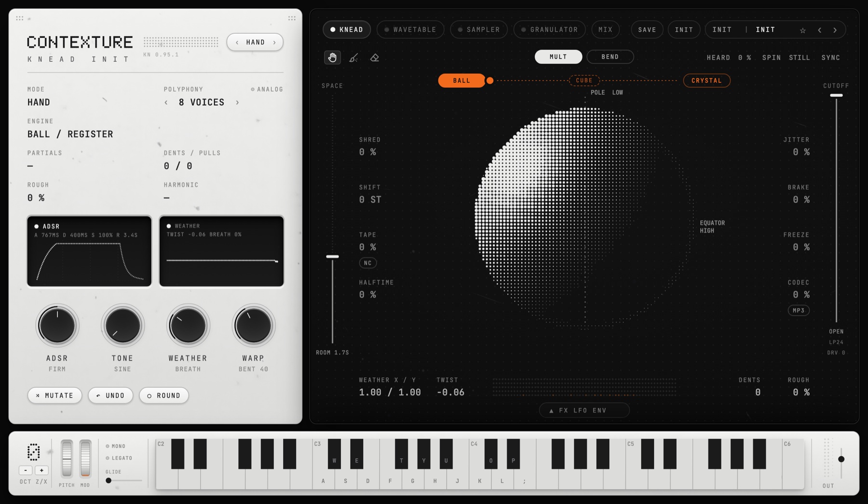Viewport: 868px width, 504px height.
Task: Adjust the SPACE slider handle
Action: click(332, 257)
